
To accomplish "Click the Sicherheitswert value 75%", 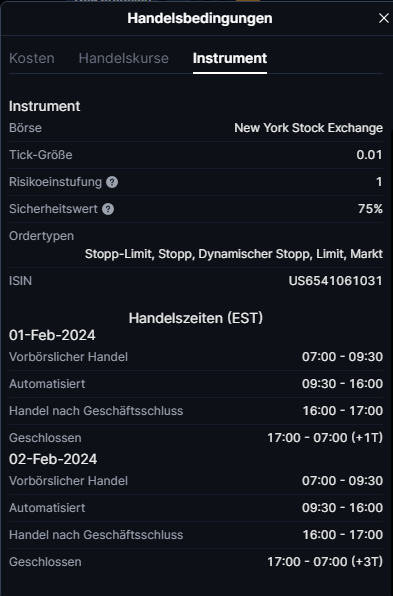I will [x=370, y=209].
